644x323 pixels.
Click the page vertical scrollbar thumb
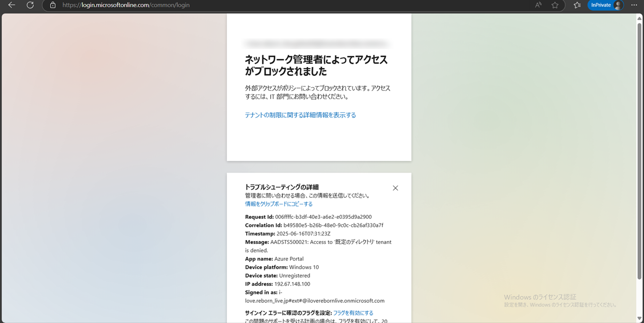[639, 151]
